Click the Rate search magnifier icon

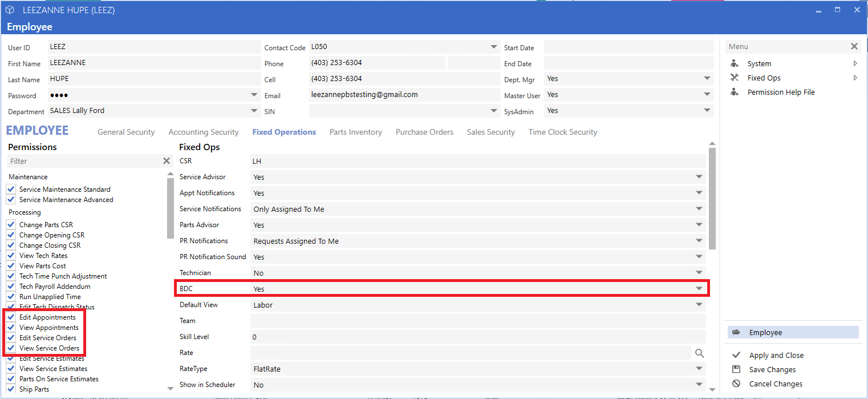click(x=699, y=353)
